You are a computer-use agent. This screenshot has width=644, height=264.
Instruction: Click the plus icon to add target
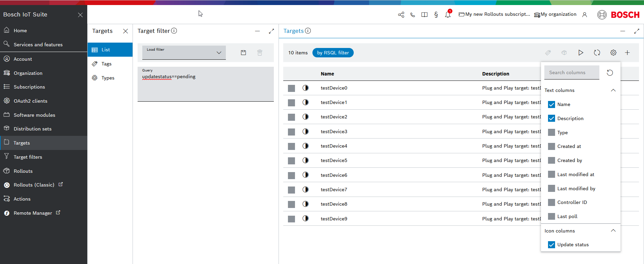click(627, 53)
